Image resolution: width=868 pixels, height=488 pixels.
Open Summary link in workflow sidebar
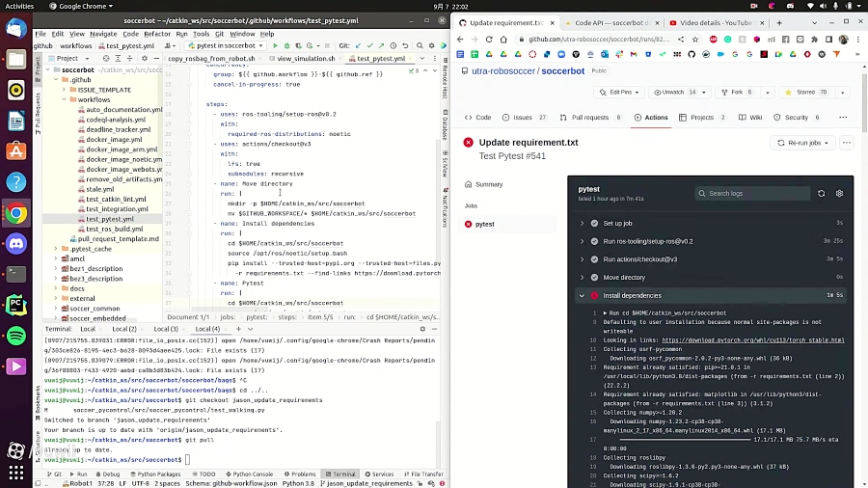(489, 184)
